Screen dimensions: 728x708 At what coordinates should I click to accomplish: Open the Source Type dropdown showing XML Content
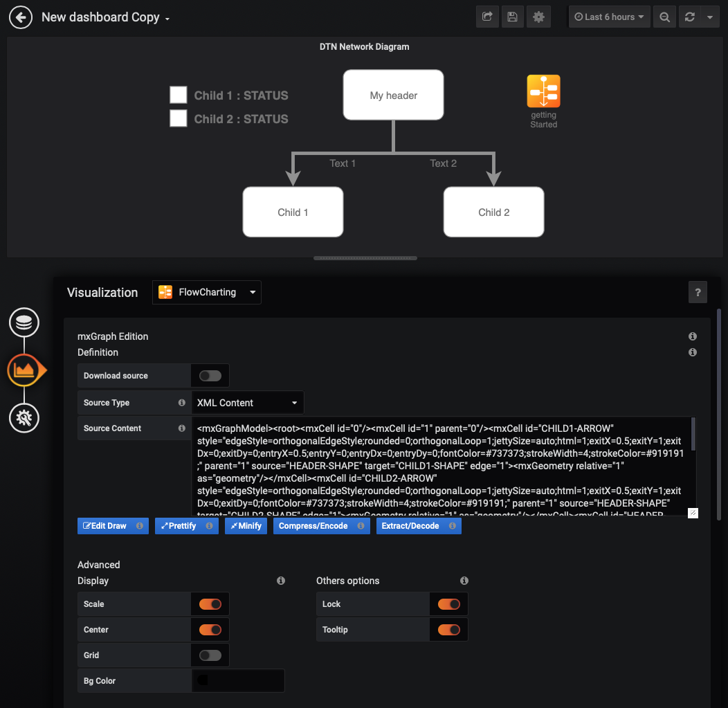coord(246,402)
